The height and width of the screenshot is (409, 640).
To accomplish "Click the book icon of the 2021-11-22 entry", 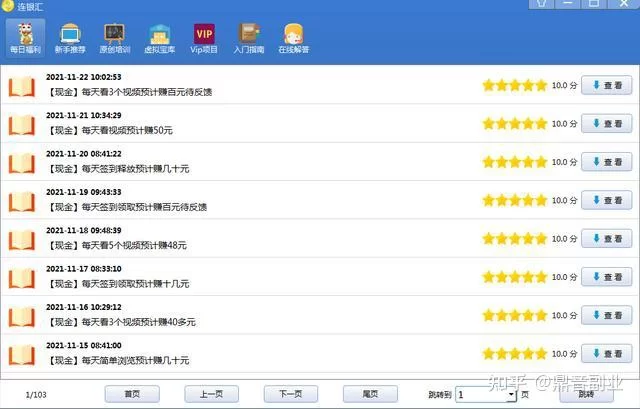I will pyautogui.click(x=22, y=85).
